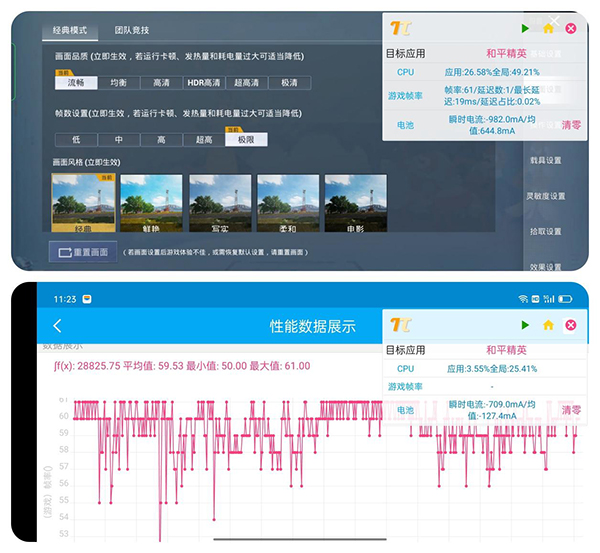Viewport: 600px width, 553px height.
Task: Go back using arrow left of 性能数据展示
Action: 57,326
